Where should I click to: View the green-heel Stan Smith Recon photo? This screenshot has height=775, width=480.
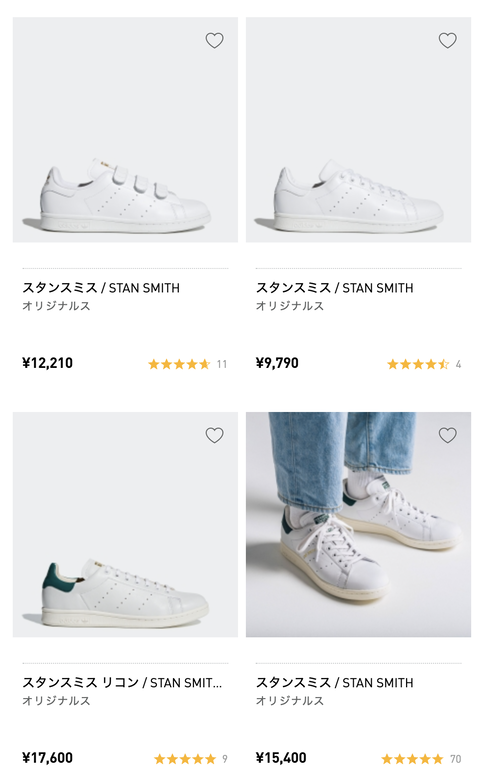(x=125, y=524)
